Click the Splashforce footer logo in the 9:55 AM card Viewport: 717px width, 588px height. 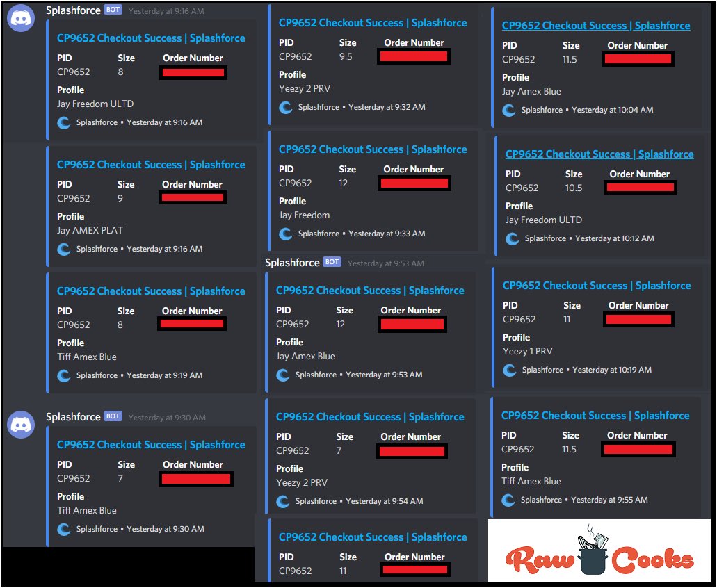tap(508, 500)
